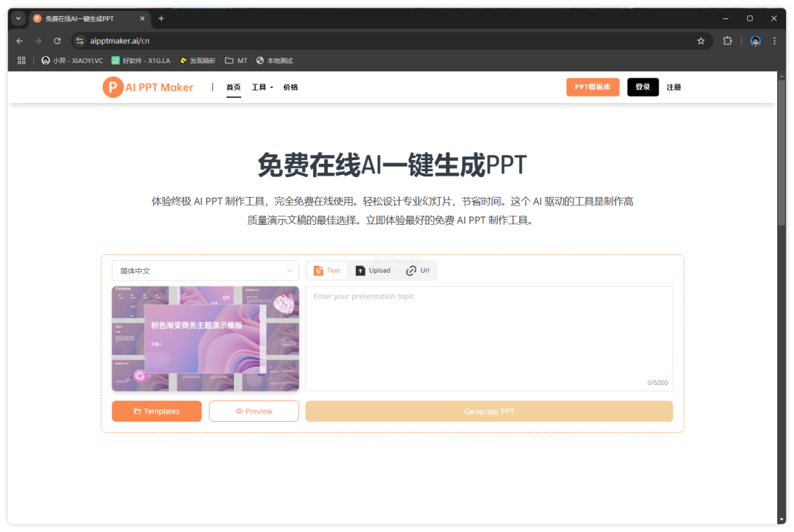Open the 价格 pricing page
This screenshot has width=794, height=532.
(x=290, y=87)
